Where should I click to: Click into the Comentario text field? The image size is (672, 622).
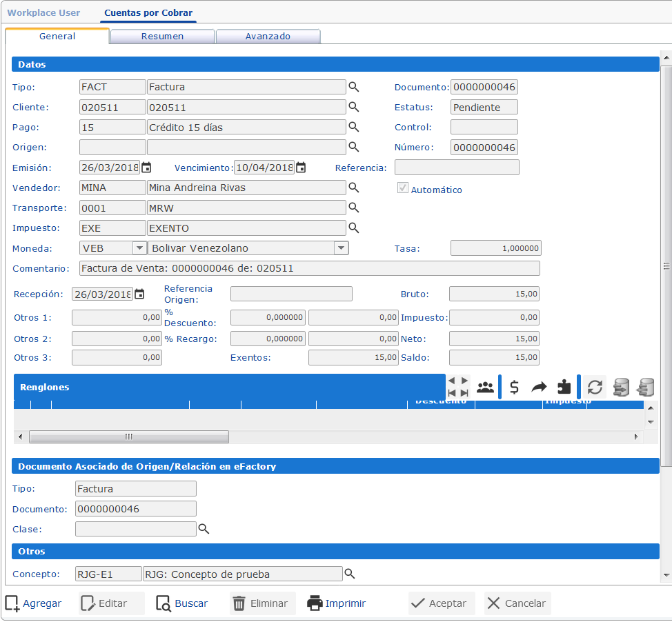308,268
